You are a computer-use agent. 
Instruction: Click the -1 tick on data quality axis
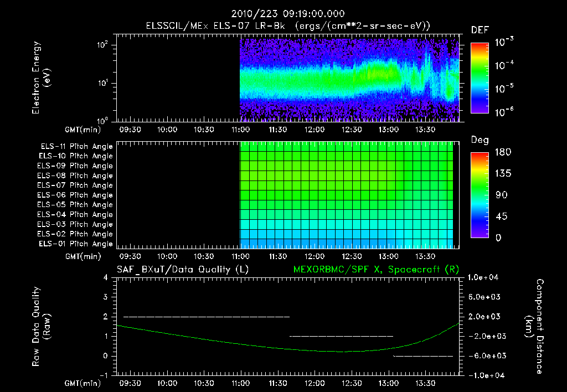pos(104,375)
